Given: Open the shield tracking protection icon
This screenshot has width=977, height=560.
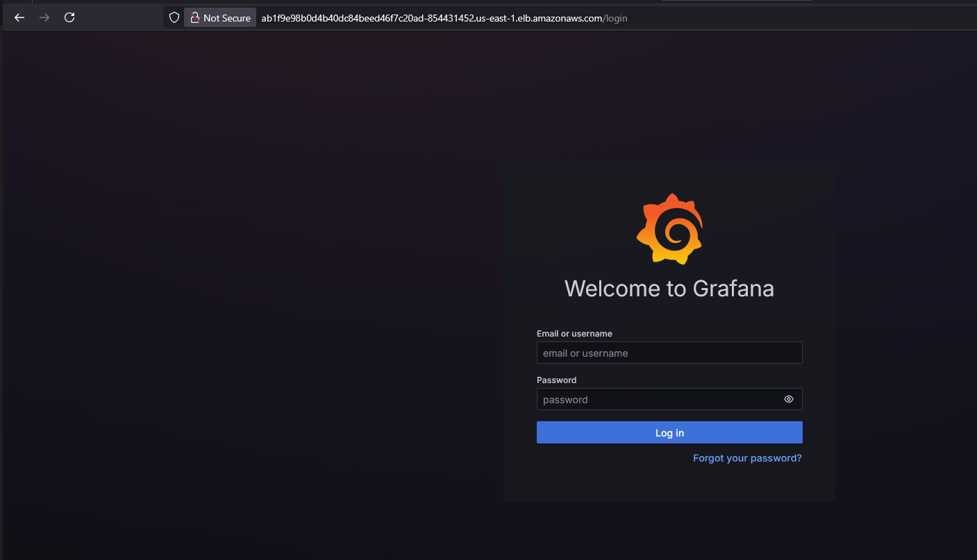Looking at the screenshot, I should 174,18.
